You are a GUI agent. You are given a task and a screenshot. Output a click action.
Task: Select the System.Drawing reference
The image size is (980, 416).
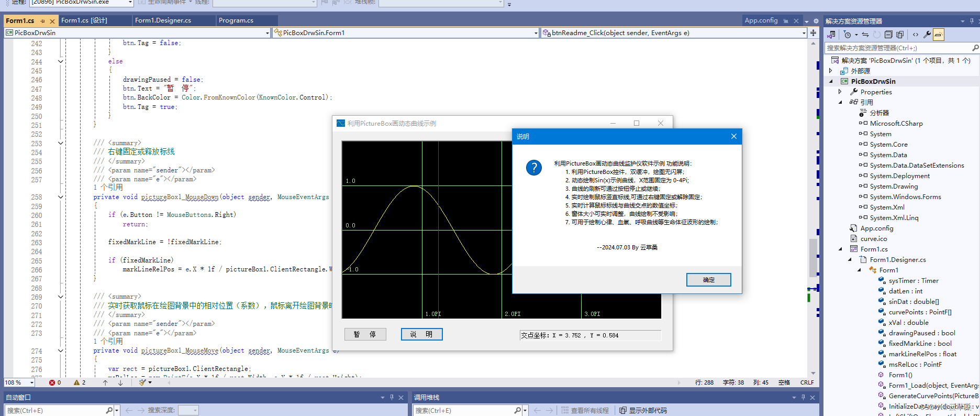pyautogui.click(x=894, y=186)
